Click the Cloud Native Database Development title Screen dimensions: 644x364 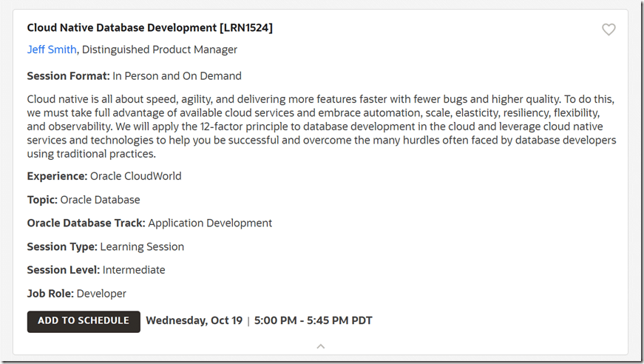121,28
